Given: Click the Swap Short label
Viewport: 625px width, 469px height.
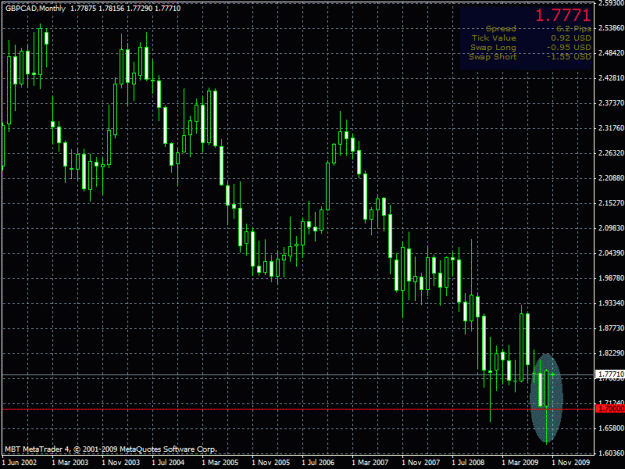Looking at the screenshot, I should click(493, 57).
